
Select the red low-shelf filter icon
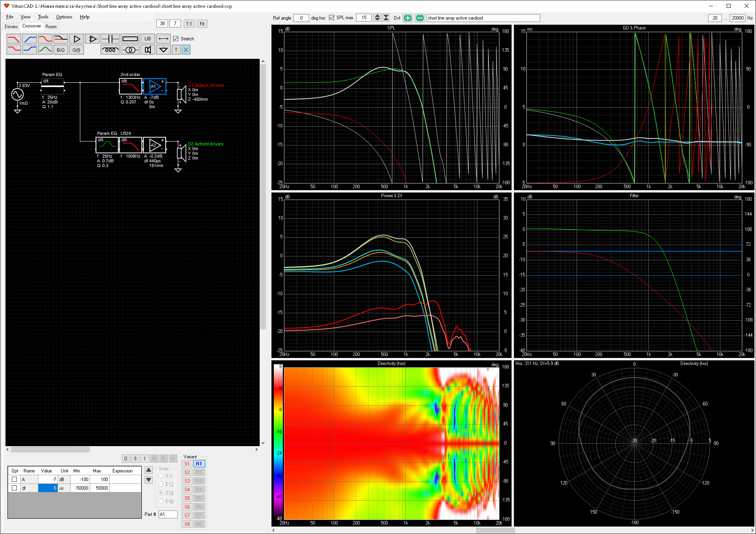(14, 50)
